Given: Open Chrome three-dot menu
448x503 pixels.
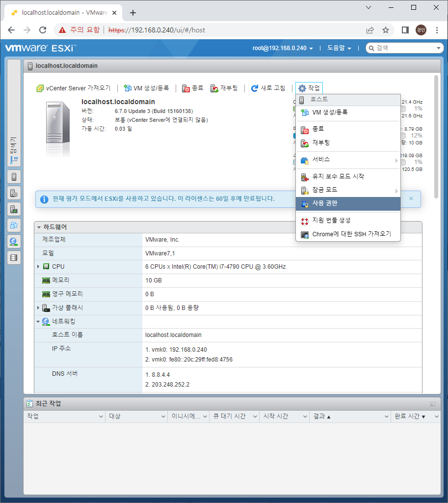Looking at the screenshot, I should pyautogui.click(x=437, y=30).
